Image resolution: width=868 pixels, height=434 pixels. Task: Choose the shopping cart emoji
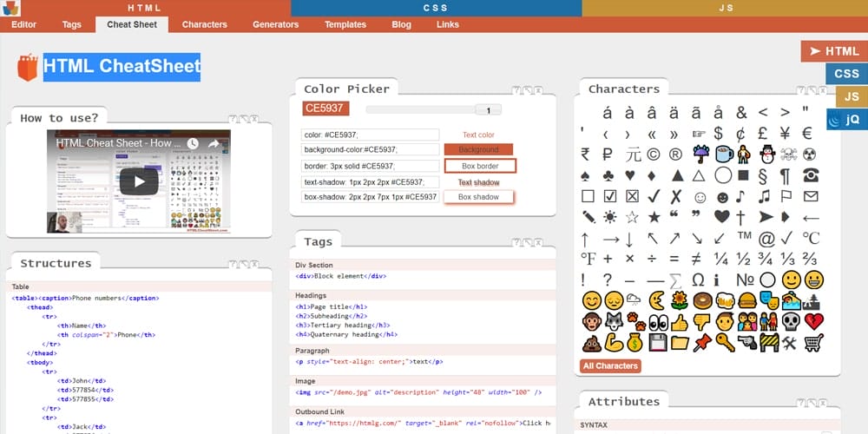tap(814, 343)
